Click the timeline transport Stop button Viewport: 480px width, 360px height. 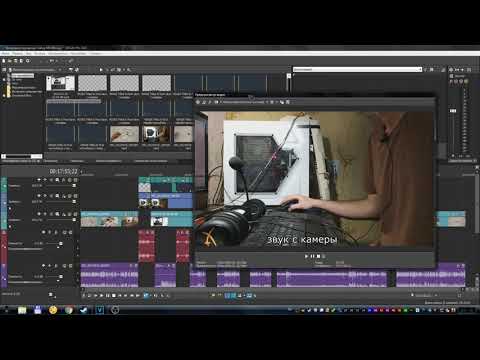pyautogui.click(x=114, y=295)
